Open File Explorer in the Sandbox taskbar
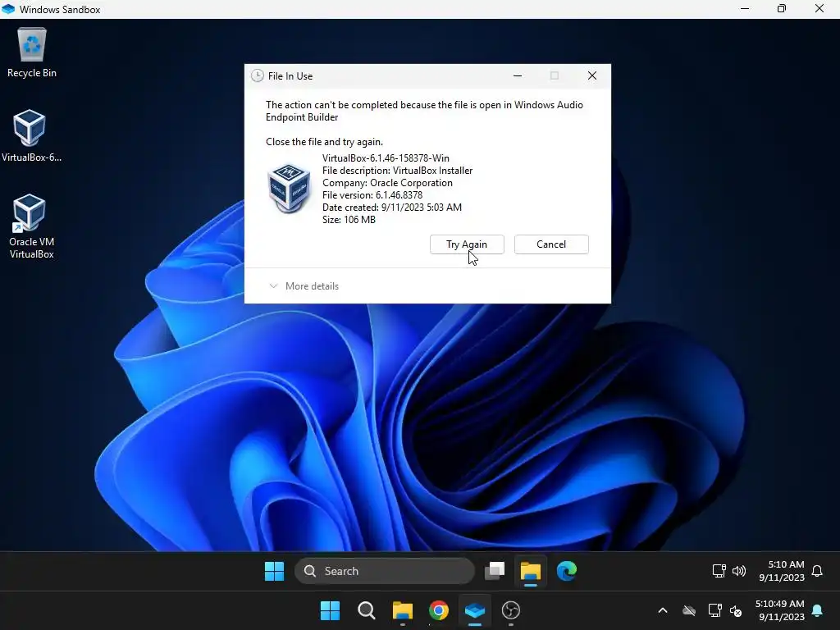This screenshot has height=630, width=840. [531, 571]
